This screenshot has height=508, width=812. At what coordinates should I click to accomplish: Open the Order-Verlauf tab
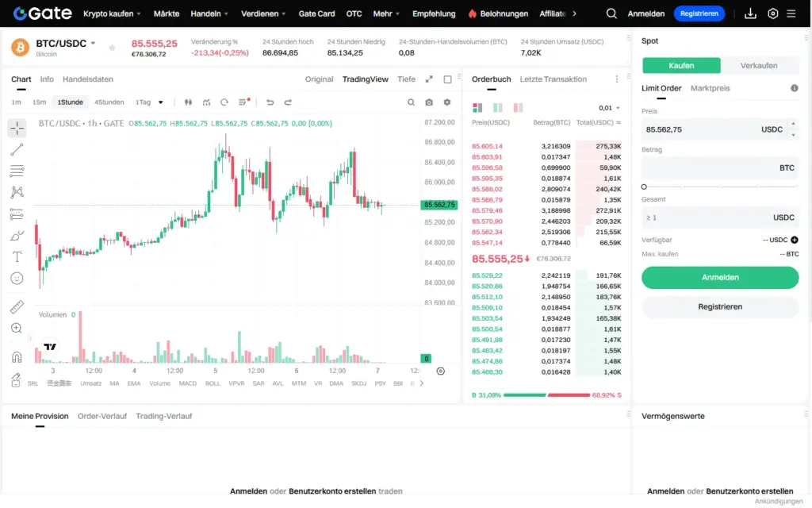pos(102,416)
